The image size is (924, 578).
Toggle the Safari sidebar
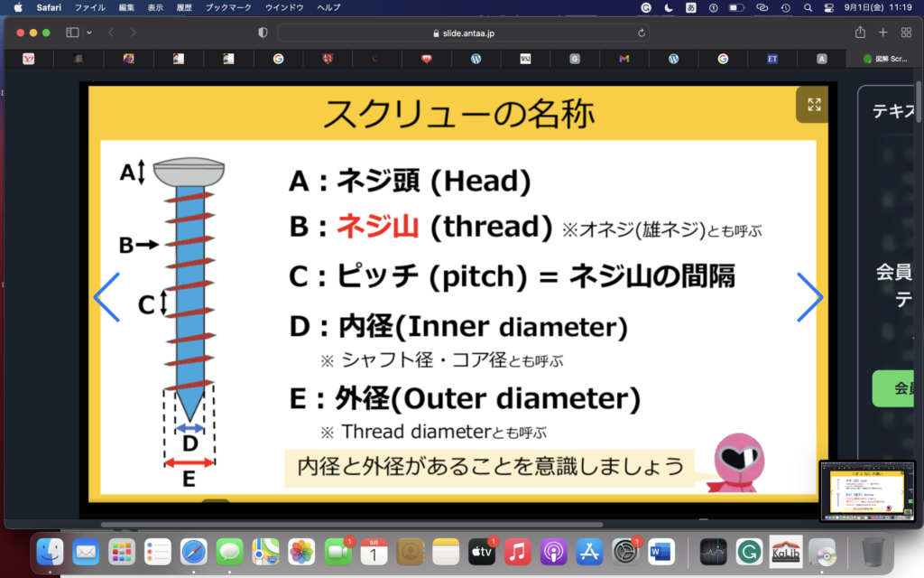(x=72, y=33)
